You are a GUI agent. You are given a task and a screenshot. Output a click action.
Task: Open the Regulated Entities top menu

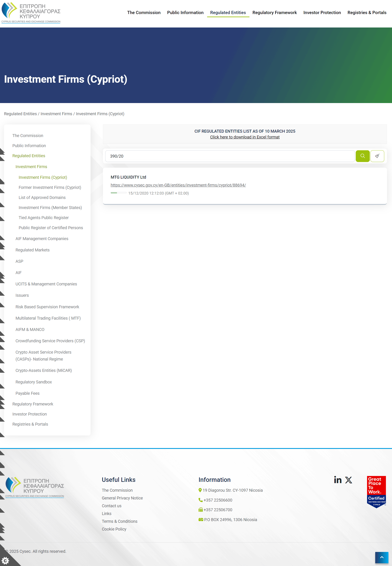(228, 13)
